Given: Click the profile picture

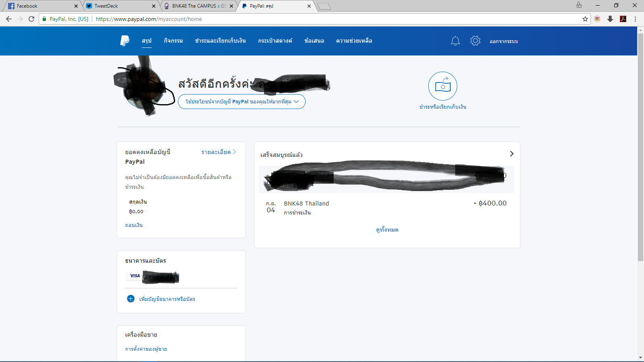Looking at the screenshot, I should 144,87.
